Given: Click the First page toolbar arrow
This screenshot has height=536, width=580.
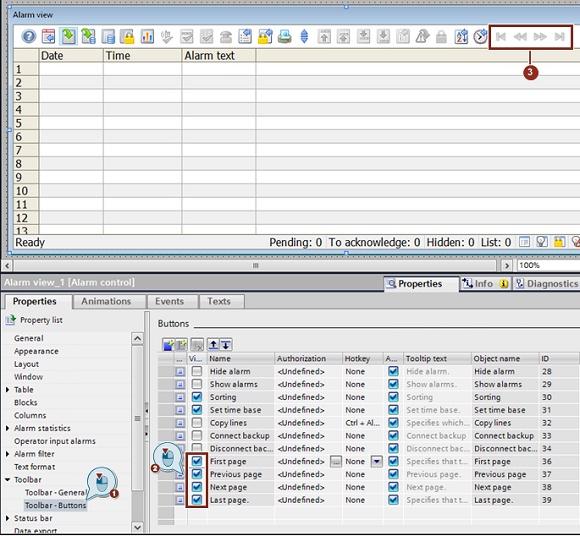Looking at the screenshot, I should (501, 37).
